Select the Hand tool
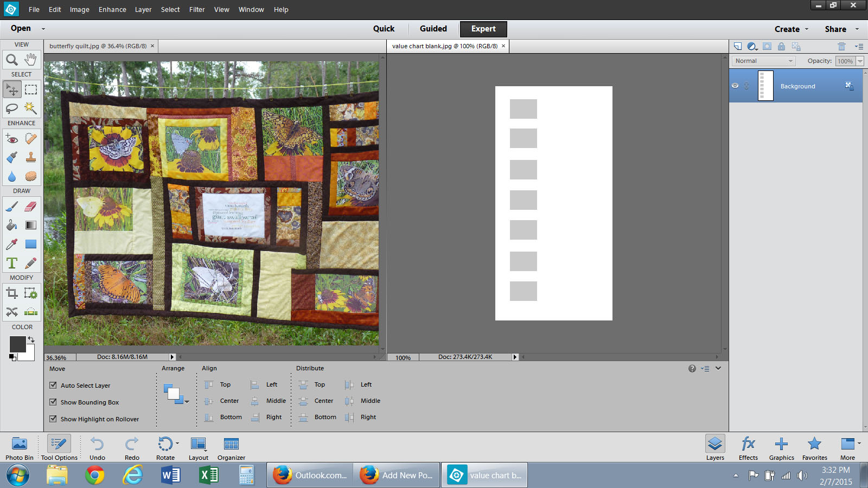Screen dimensions: 868x488 31,59
